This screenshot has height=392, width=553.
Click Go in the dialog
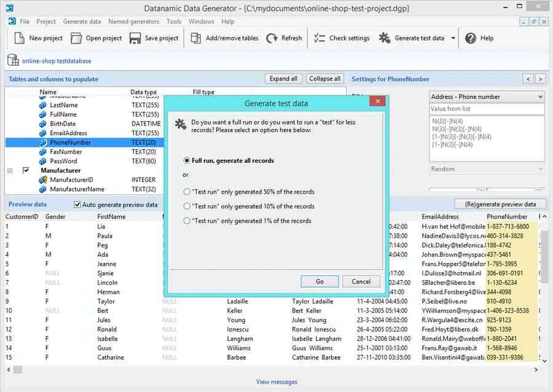320,281
